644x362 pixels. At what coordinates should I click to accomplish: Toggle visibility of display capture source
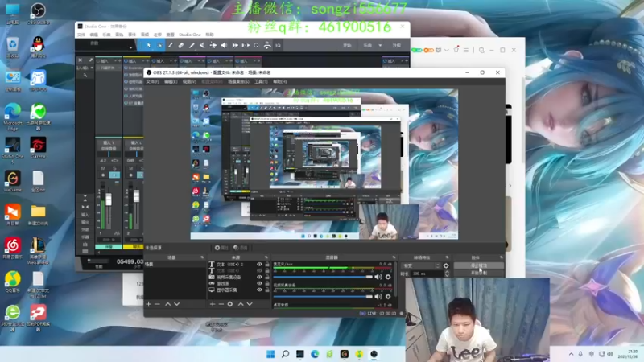[259, 290]
